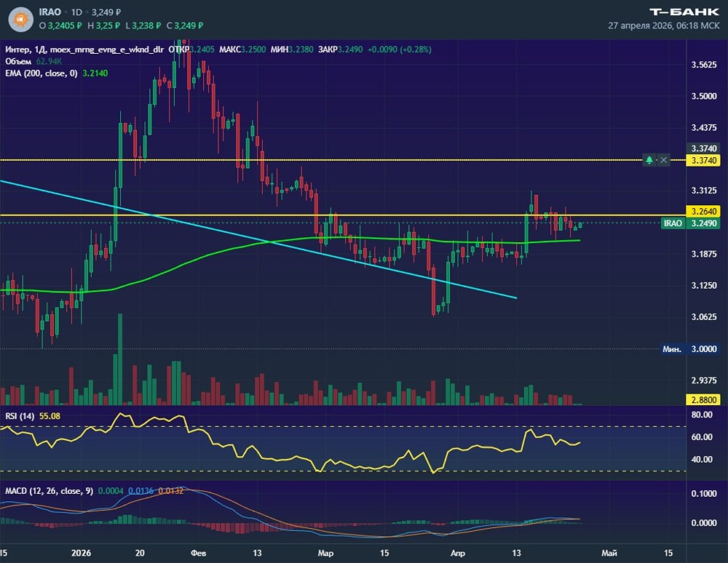Click the 3.5625 level on the price axis

click(704, 65)
